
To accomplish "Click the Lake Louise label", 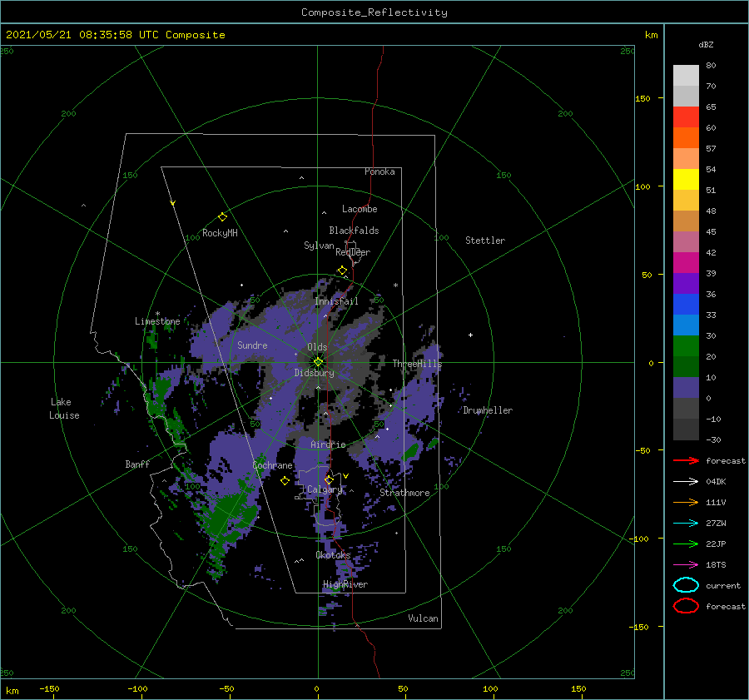I will point(64,409).
